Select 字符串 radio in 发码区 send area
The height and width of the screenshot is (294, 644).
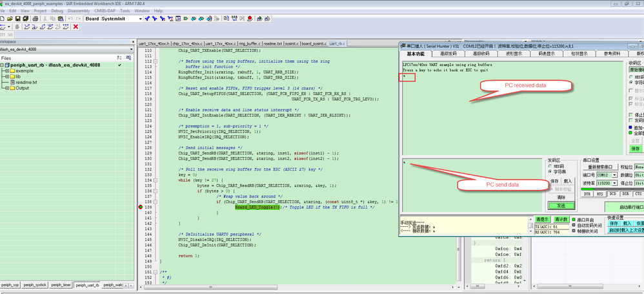point(550,171)
